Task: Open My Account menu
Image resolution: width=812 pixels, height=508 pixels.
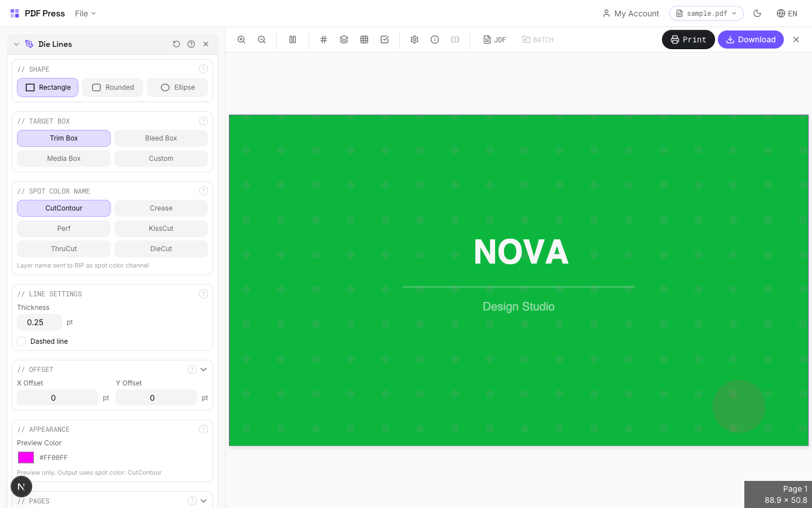Action: (x=630, y=14)
